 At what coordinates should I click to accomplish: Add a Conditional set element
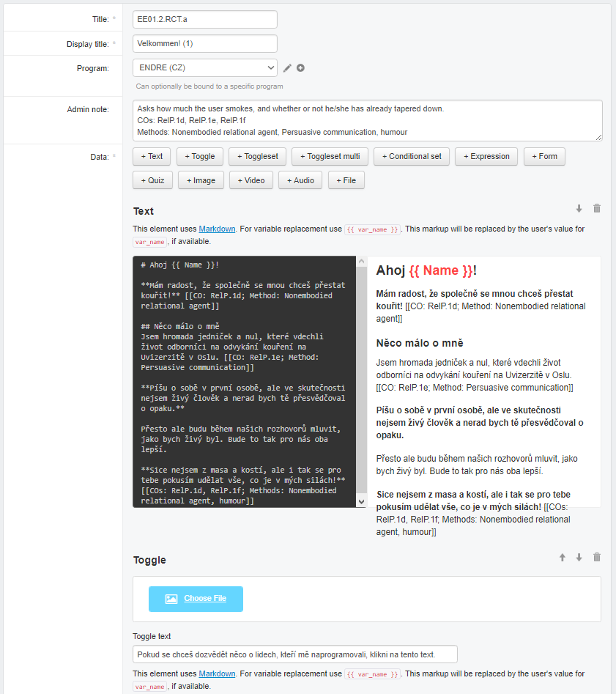[411, 156]
